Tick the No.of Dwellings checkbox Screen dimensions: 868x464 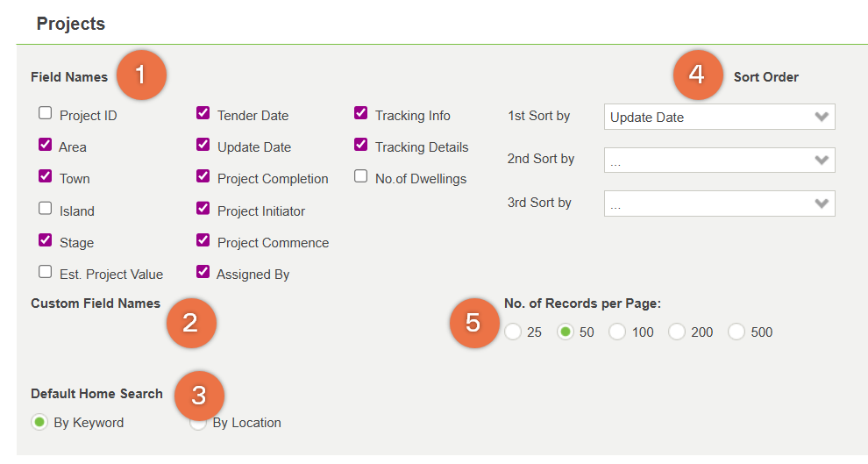(x=361, y=176)
